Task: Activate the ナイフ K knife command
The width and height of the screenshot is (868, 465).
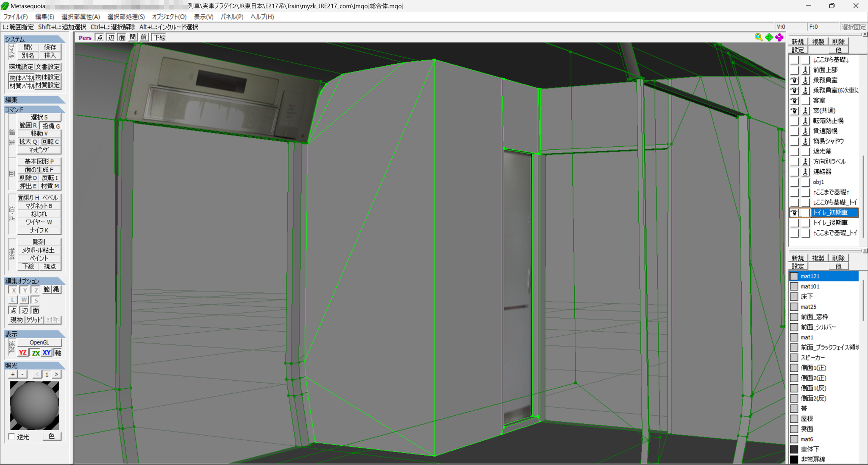Action: (x=39, y=230)
